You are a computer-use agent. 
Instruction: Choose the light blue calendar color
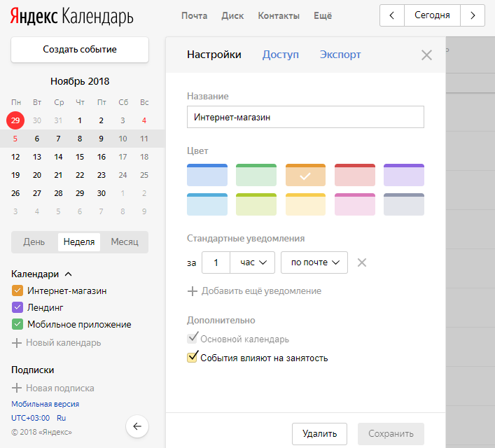click(207, 204)
